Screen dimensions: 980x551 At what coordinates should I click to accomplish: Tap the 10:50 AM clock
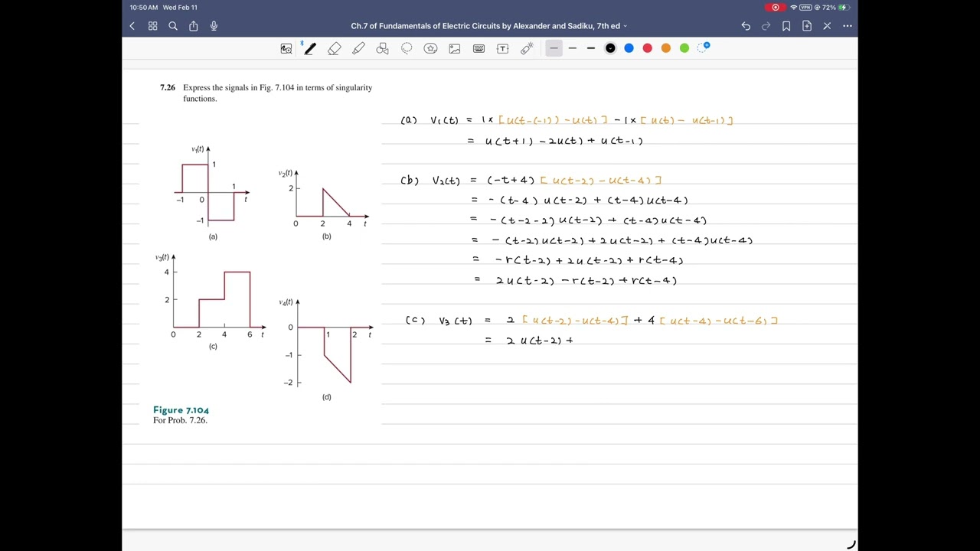coord(144,8)
